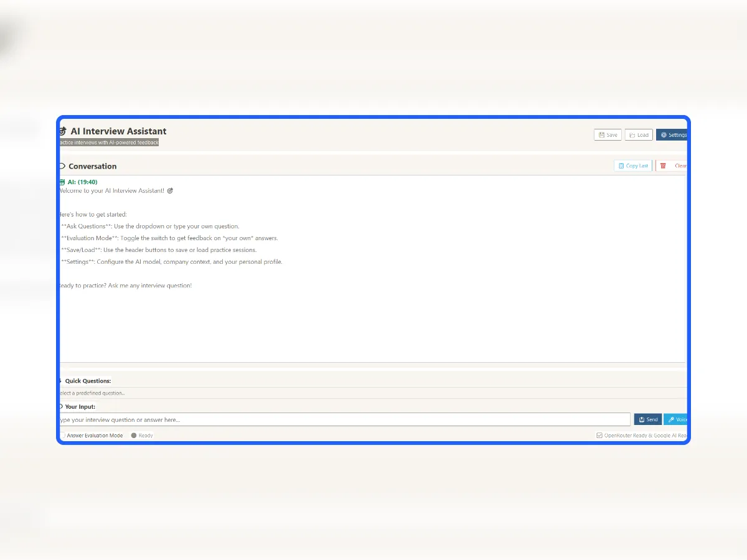Open the Load session button
The width and height of the screenshot is (747, 560).
639,135
